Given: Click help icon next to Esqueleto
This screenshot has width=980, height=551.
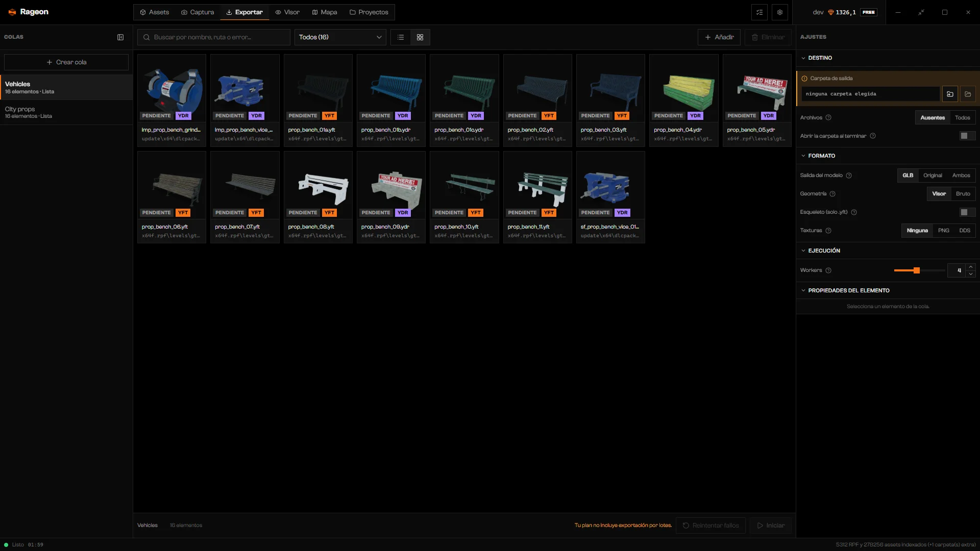Looking at the screenshot, I should pos(854,212).
